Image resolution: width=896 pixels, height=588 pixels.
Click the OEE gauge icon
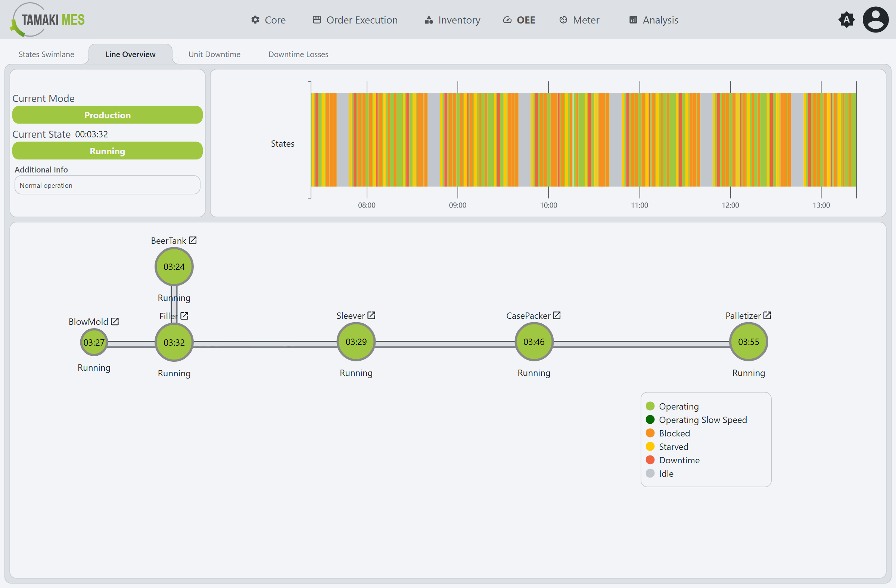pyautogui.click(x=507, y=19)
